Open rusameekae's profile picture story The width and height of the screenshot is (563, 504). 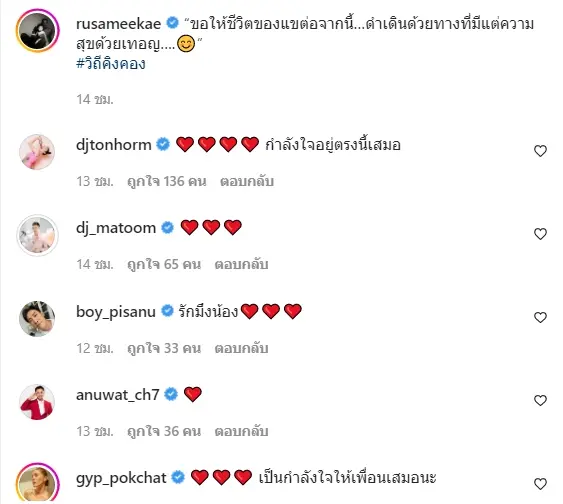[37, 31]
